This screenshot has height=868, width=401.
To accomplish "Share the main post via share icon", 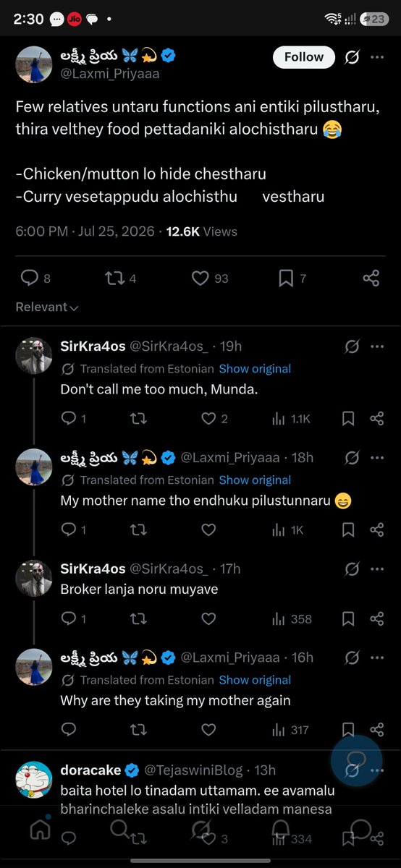I will point(371,278).
